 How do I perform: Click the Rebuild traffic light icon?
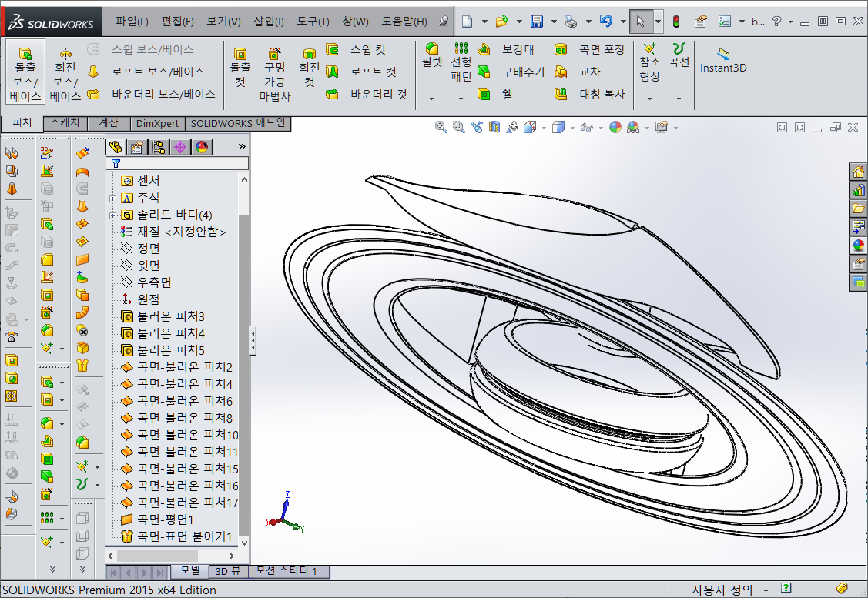point(676,22)
